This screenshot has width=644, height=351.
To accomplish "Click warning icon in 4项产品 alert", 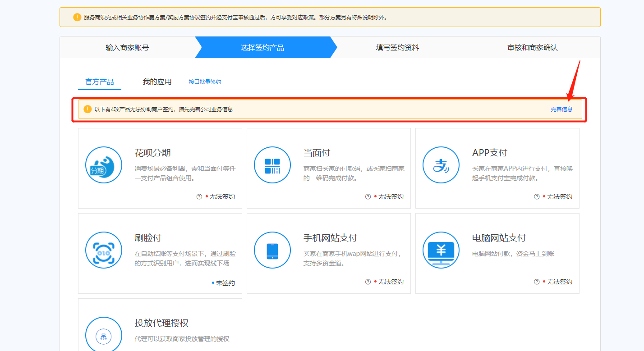I will 87,109.
